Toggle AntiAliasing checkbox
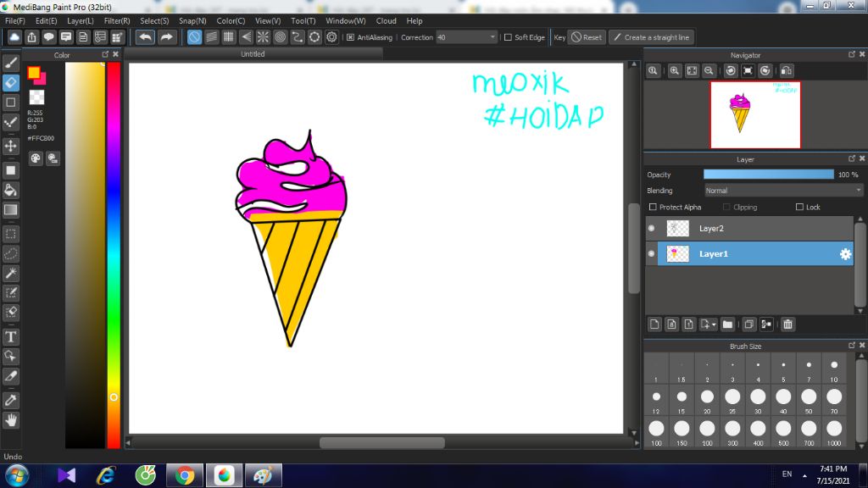Image resolution: width=868 pixels, height=488 pixels. (x=350, y=37)
